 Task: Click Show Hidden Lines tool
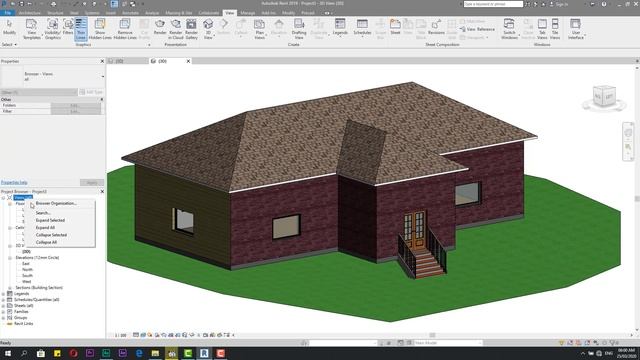[x=100, y=29]
